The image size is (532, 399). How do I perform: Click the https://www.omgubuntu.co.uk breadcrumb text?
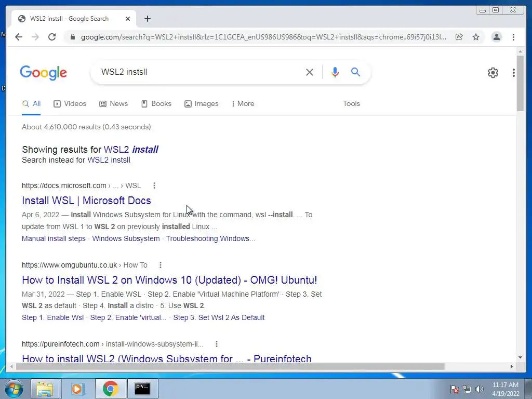pyautogui.click(x=69, y=265)
